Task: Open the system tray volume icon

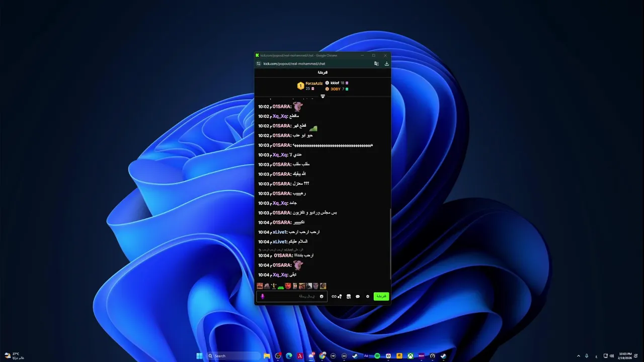Action: [x=612, y=356]
